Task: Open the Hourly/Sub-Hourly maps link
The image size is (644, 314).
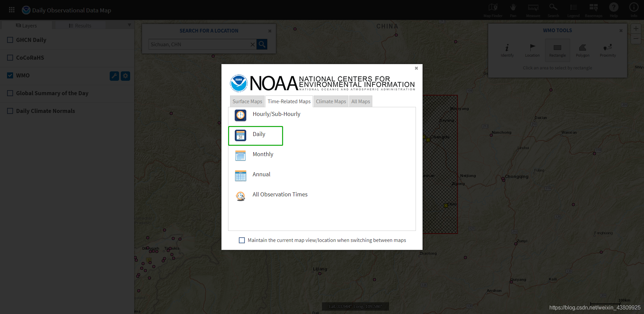Action: click(276, 114)
